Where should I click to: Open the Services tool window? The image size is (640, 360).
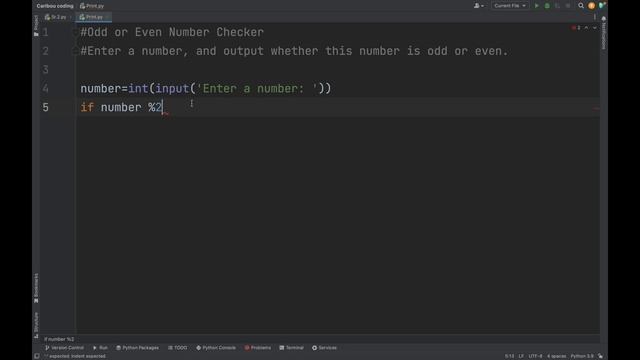click(324, 348)
